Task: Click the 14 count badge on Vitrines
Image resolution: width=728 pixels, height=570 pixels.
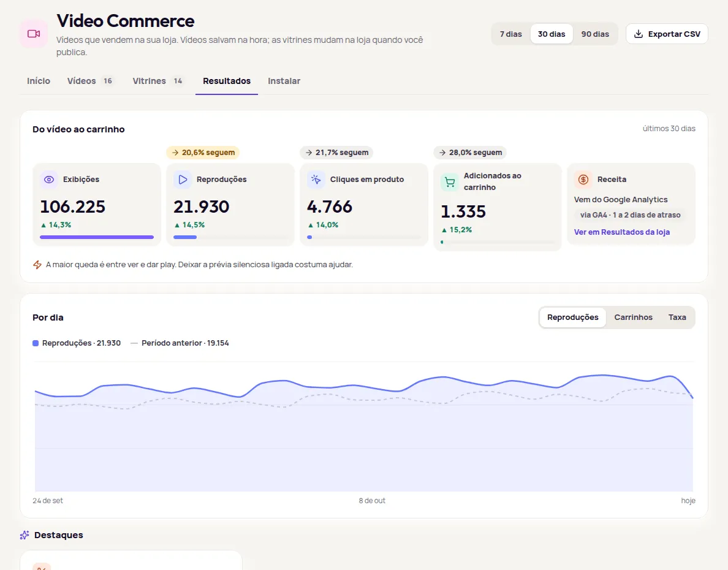Action: [x=178, y=81]
